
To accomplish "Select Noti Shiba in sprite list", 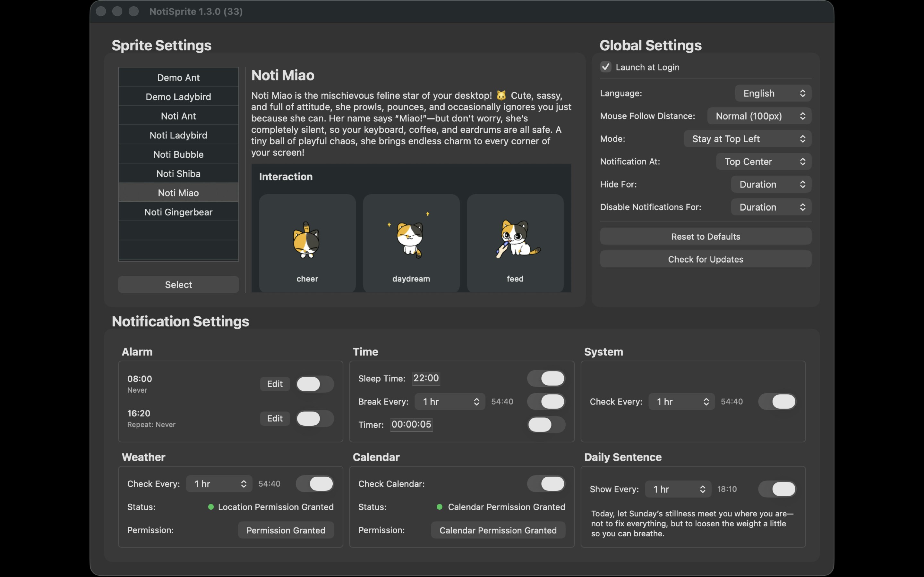I will (x=178, y=174).
